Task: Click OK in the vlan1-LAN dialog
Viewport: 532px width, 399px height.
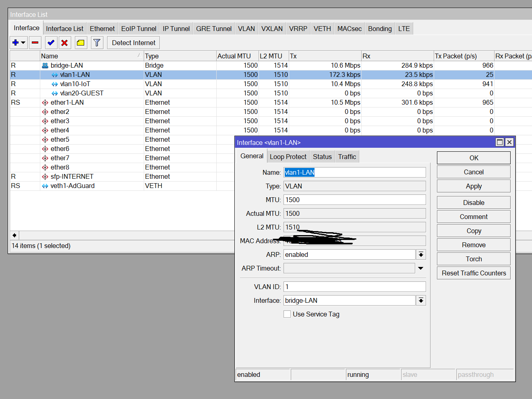Action: [x=474, y=158]
